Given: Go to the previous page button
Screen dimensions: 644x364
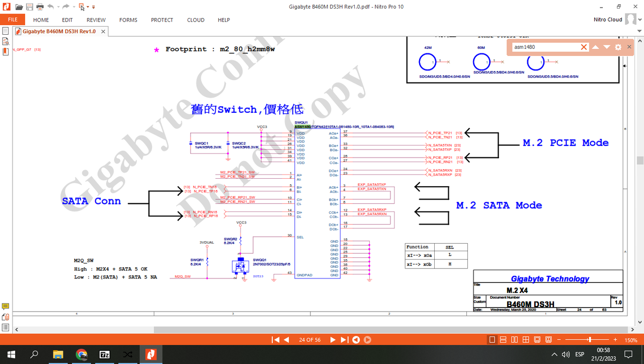Looking at the screenshot, I should [286, 340].
